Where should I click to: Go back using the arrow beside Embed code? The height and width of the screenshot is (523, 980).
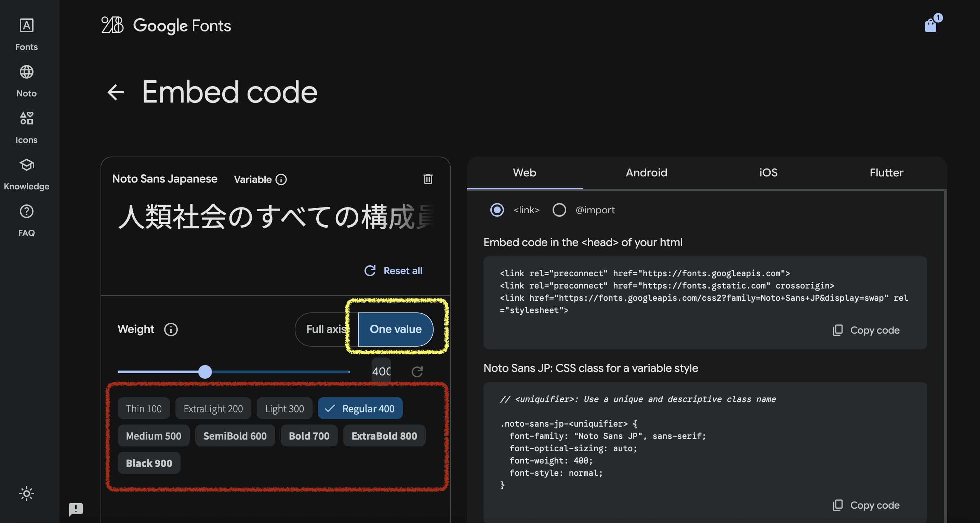point(116,92)
